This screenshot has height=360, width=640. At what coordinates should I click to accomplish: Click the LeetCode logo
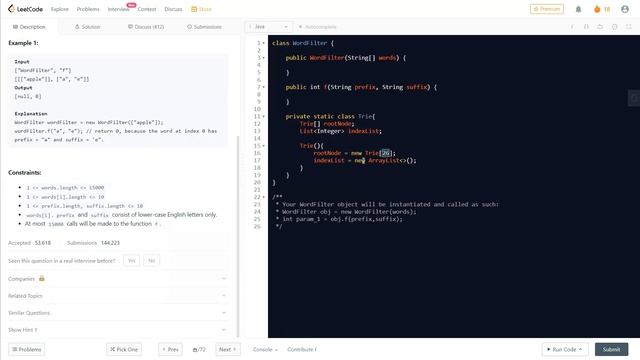pos(25,9)
